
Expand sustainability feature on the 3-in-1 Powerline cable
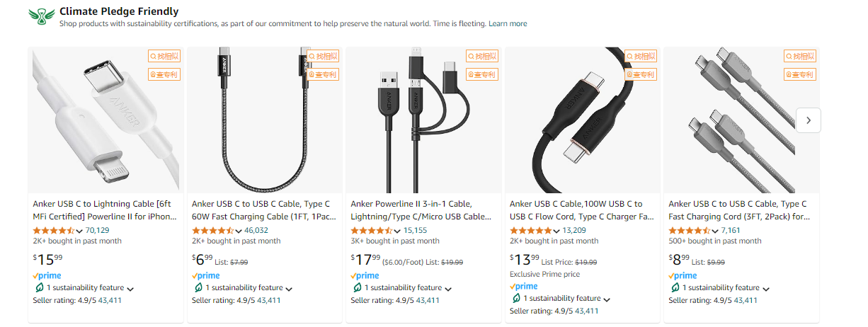(x=448, y=289)
